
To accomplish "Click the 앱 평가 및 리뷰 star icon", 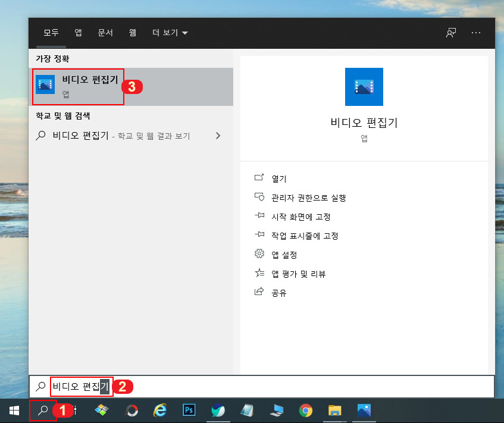I will [x=259, y=272].
